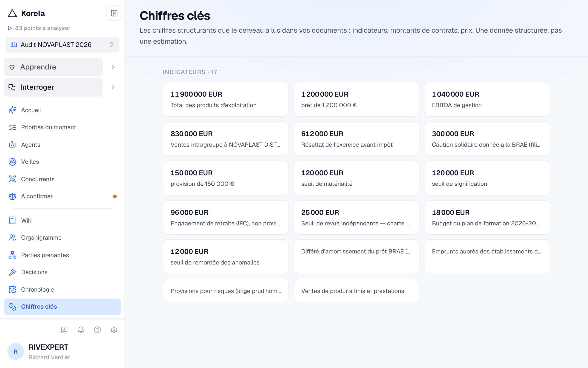Screen dimensions: 588x368
Task: Click the Priorités du moment checklist icon
Action: (12, 127)
